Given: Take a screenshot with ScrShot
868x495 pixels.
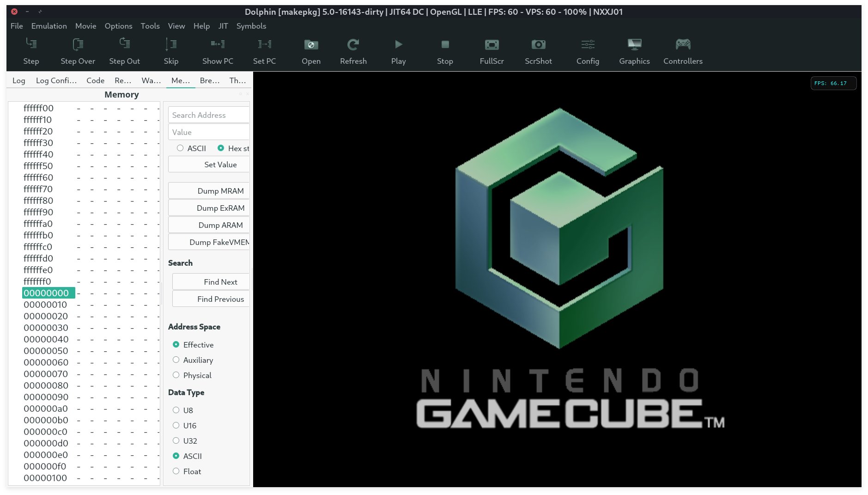Looking at the screenshot, I should coord(538,44).
